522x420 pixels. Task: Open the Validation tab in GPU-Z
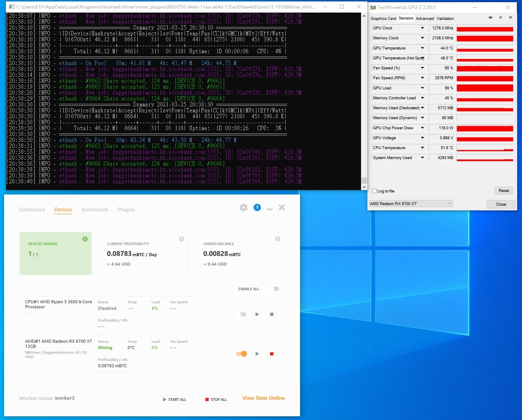pyautogui.click(x=445, y=18)
